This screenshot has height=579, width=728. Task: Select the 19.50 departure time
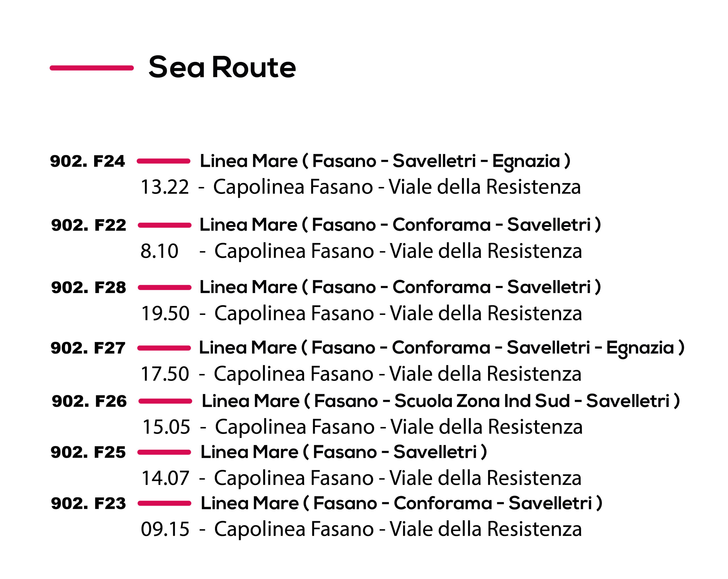coord(166,314)
